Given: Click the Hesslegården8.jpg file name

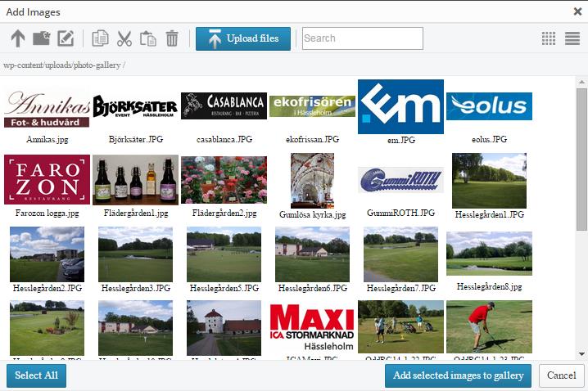Looking at the screenshot, I should point(490,287).
